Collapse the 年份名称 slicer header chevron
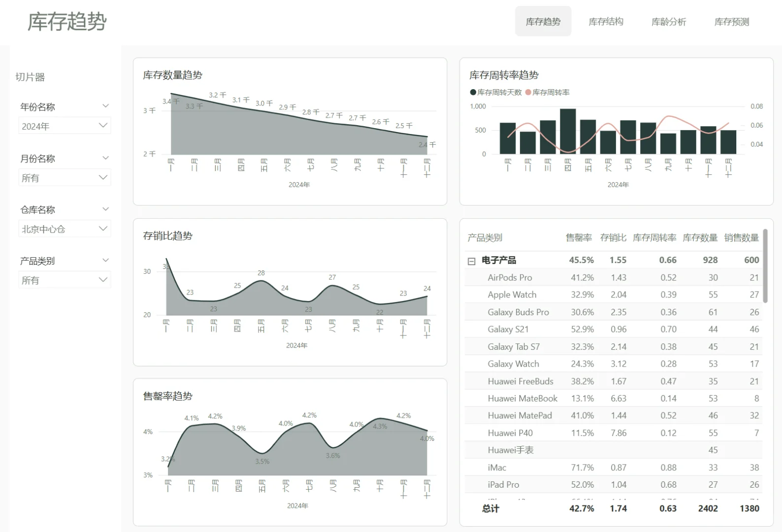 point(105,106)
